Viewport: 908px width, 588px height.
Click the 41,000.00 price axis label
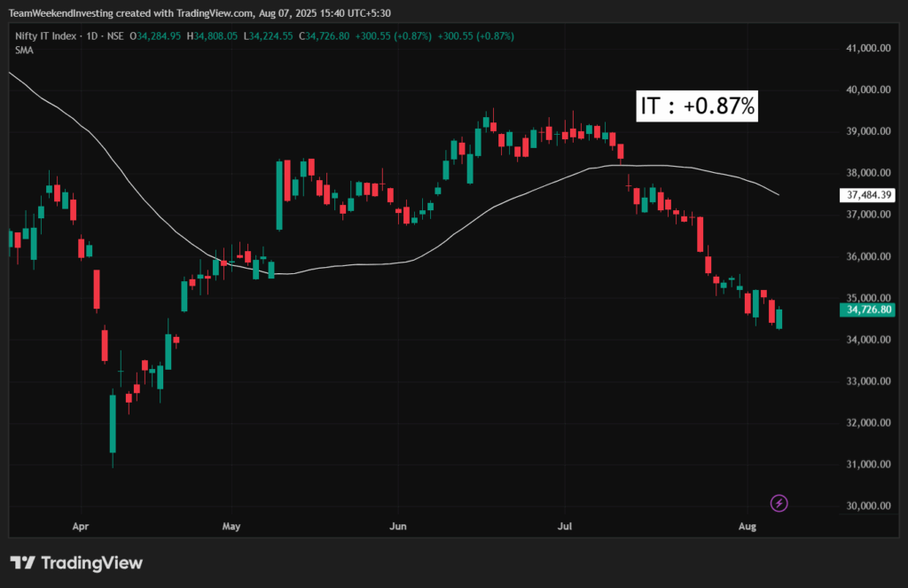point(868,48)
